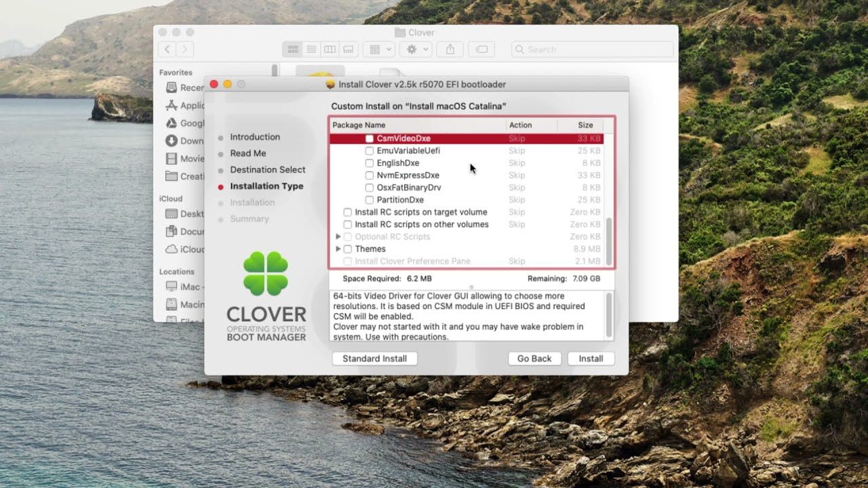Screen dimensions: 868x488
Task: Open Desktop in Finder iCloud section
Action: [184, 213]
